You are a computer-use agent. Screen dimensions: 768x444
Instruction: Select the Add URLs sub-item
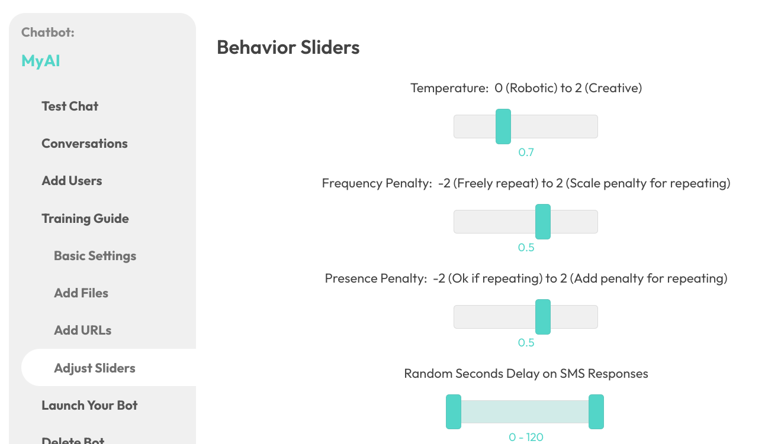pos(82,330)
